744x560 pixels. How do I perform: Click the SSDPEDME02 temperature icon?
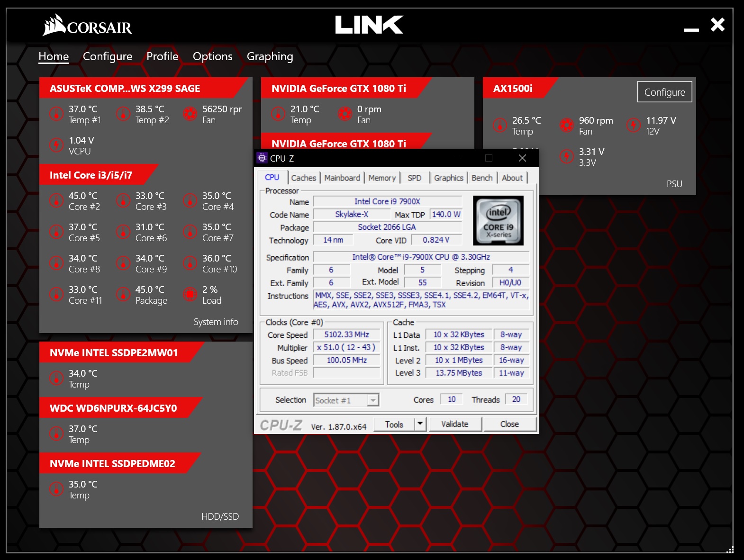[x=56, y=489]
